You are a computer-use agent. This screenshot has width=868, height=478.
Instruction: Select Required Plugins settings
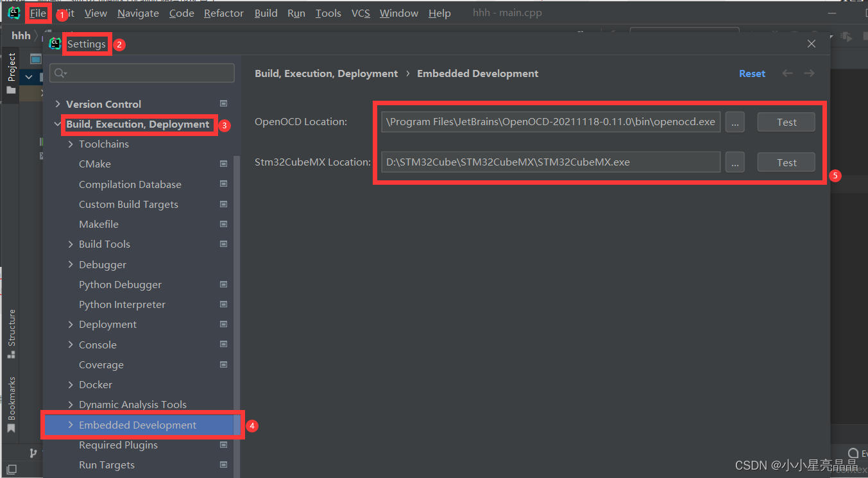point(118,445)
